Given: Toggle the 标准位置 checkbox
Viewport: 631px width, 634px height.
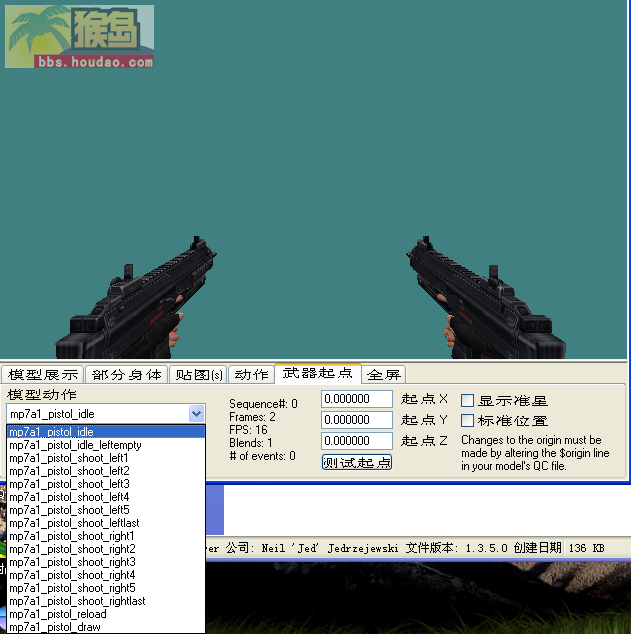Looking at the screenshot, I should click(467, 420).
